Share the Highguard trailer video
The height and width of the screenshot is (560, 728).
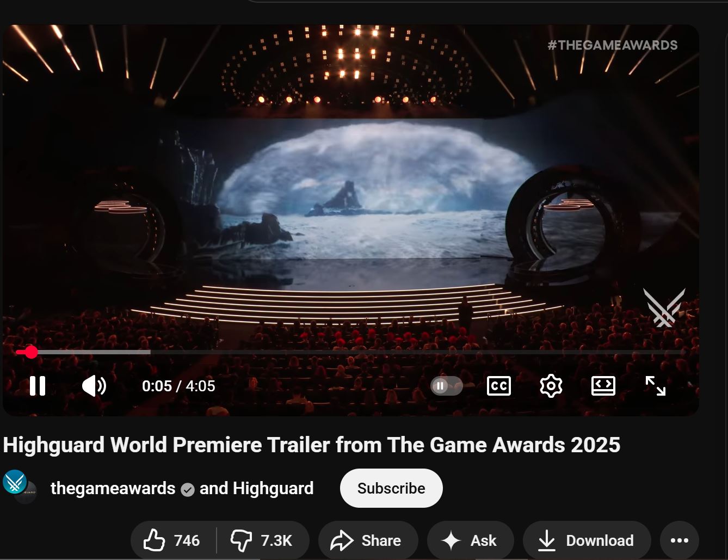tap(368, 540)
